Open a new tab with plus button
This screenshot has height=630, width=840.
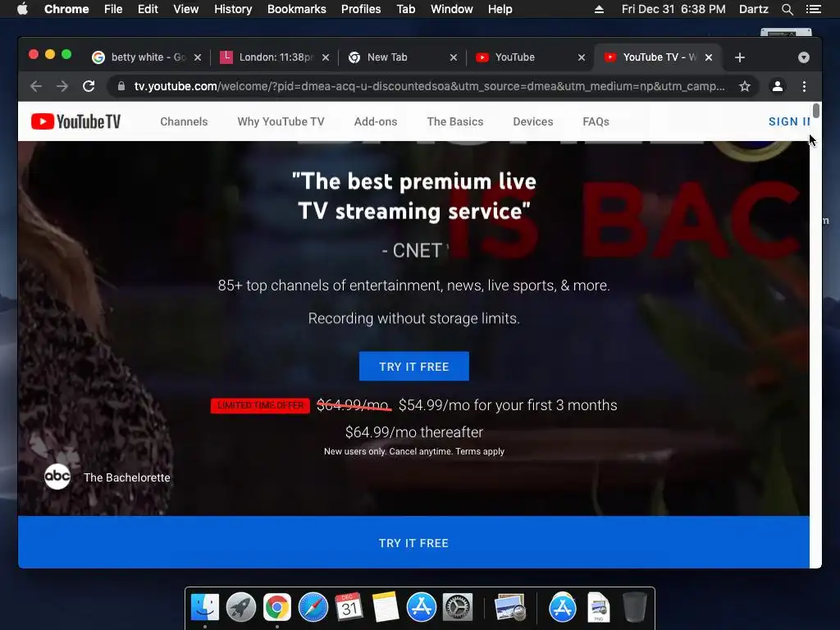point(740,57)
